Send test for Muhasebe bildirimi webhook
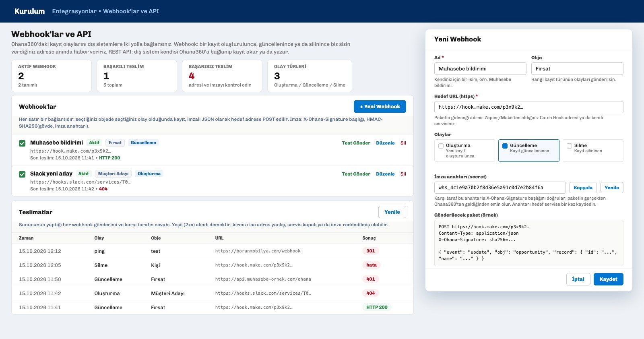The image size is (644, 339). click(356, 143)
